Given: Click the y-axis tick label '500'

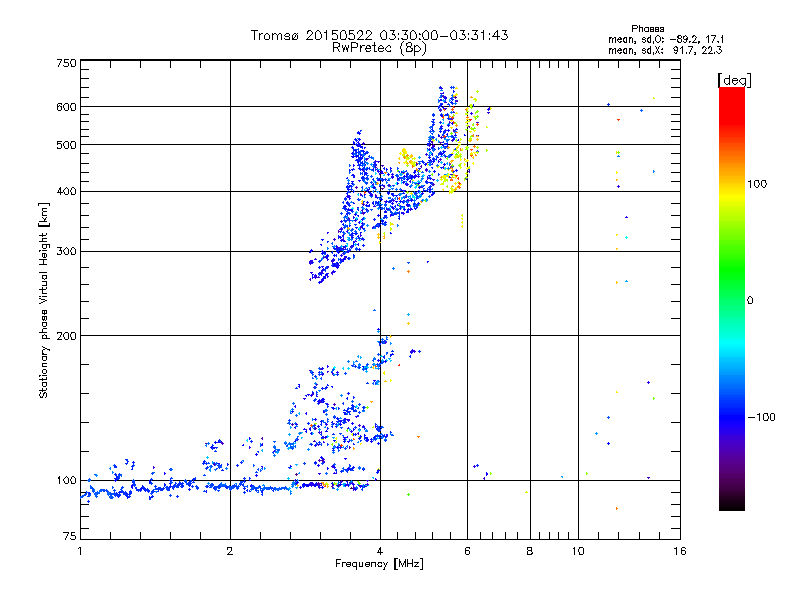Looking at the screenshot, I should 66,145.
